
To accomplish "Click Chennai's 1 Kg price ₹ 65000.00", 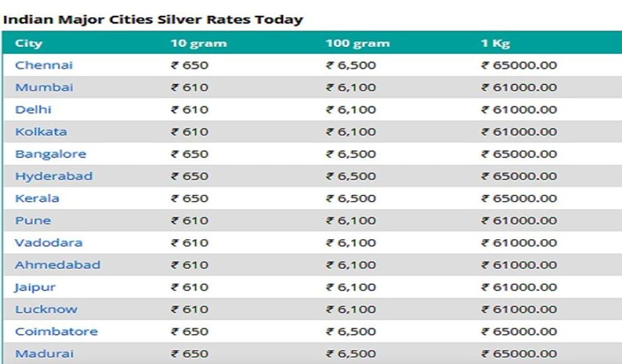I will tap(519, 65).
